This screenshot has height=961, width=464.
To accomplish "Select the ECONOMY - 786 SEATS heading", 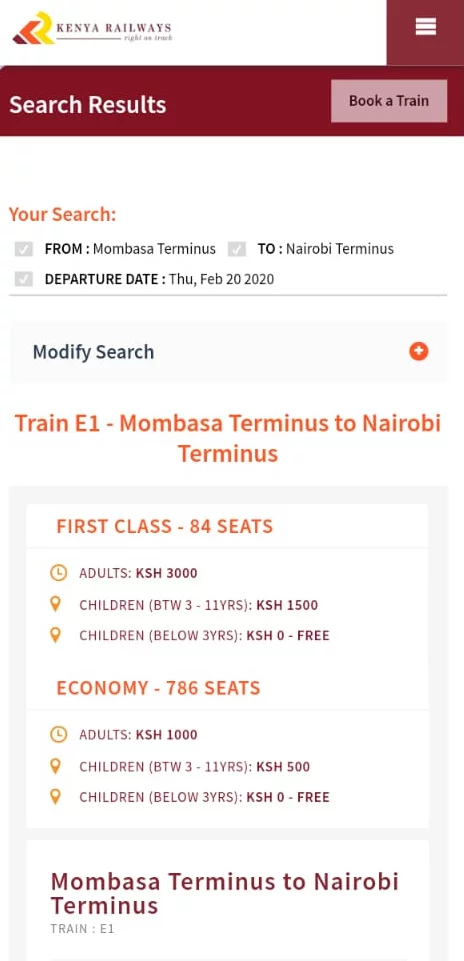I will pyautogui.click(x=158, y=688).
